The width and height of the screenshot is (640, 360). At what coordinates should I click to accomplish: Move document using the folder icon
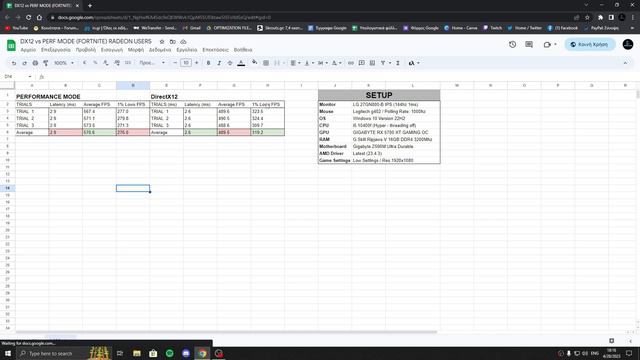click(x=173, y=42)
